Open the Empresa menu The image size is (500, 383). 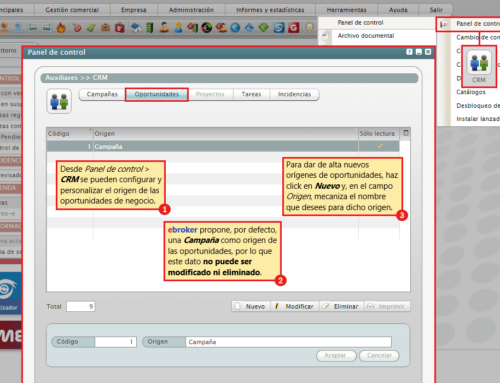click(134, 10)
